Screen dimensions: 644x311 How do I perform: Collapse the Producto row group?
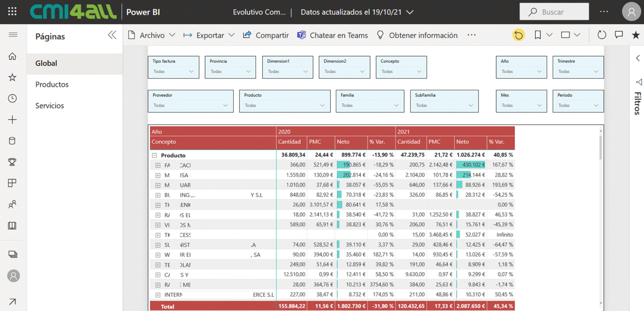pyautogui.click(x=155, y=155)
